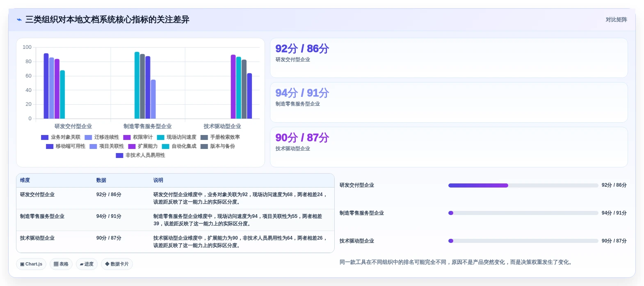This screenshot has height=286, width=644.
Task: Click the diamond icon in 数据卡片 chip
Action: click(x=107, y=264)
